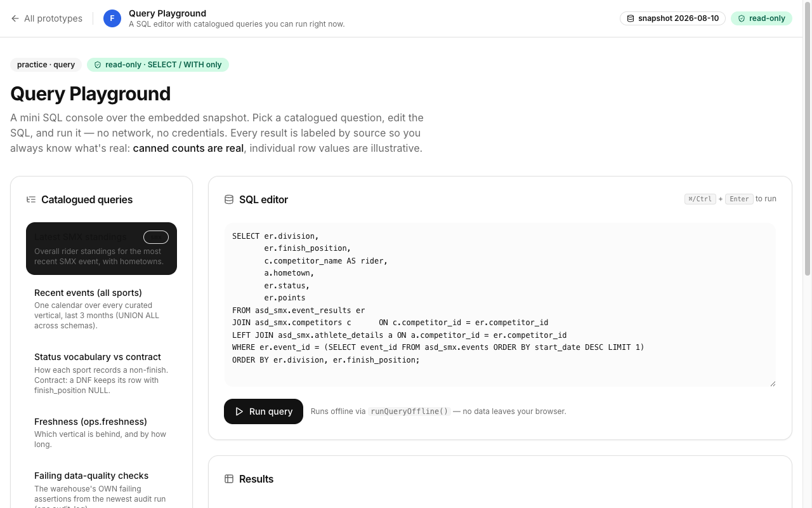
Task: Select the Freshness (ops.freshness) query
Action: [101, 432]
